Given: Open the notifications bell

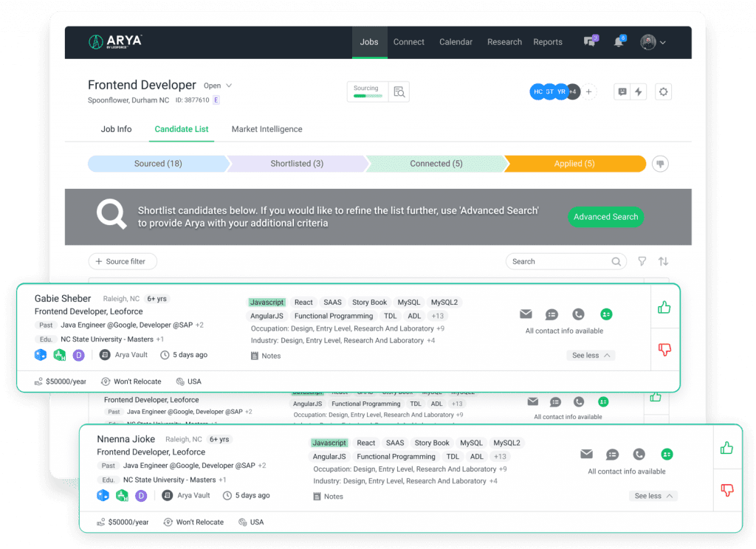Looking at the screenshot, I should [x=619, y=41].
